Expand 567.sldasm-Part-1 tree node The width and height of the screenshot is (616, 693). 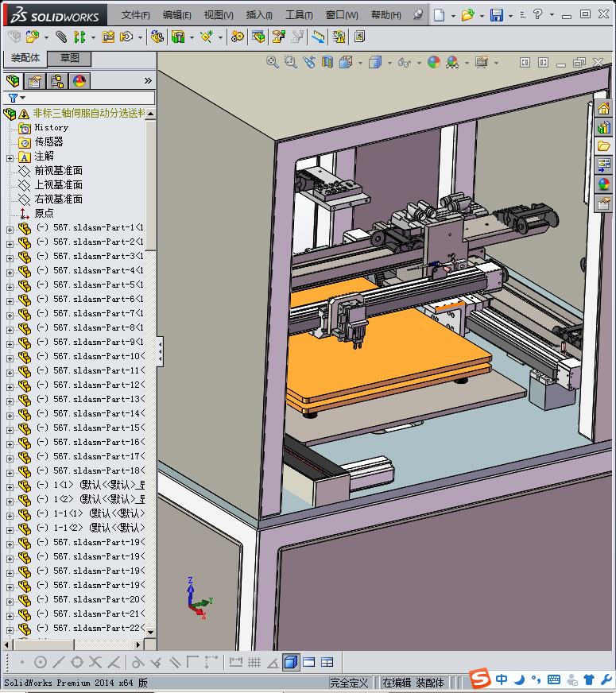pos(10,230)
